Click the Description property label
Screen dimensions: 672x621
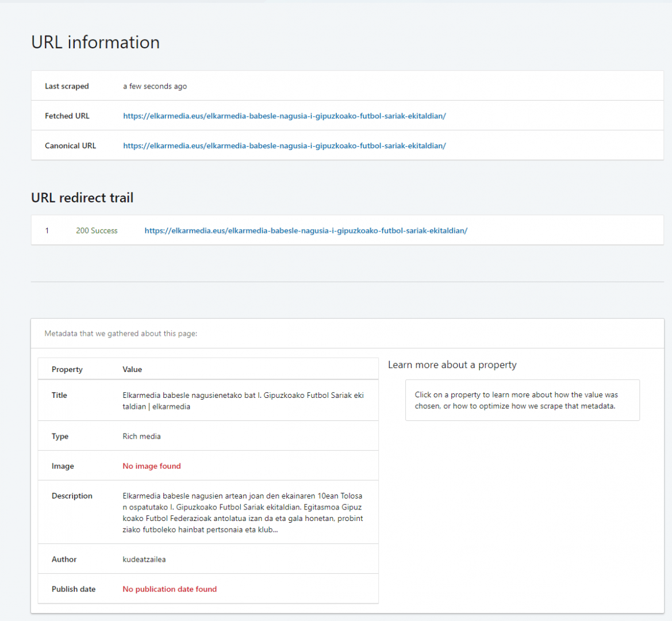click(x=72, y=496)
